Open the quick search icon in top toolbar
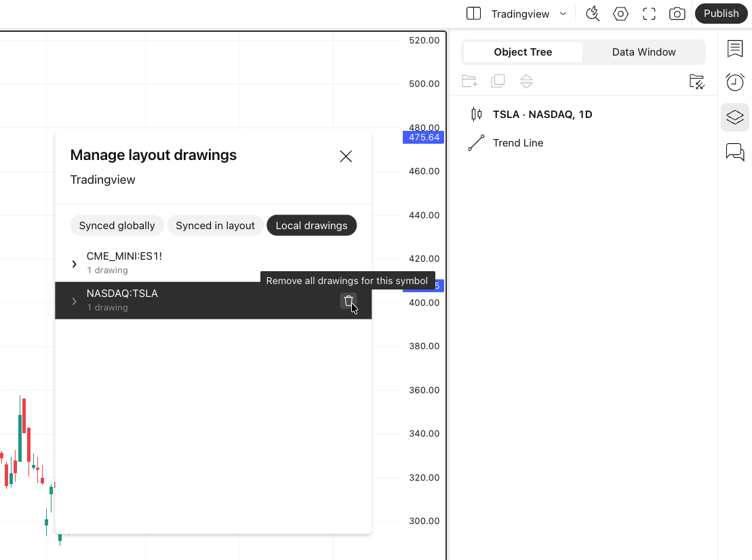The image size is (752, 560). click(x=593, y=14)
